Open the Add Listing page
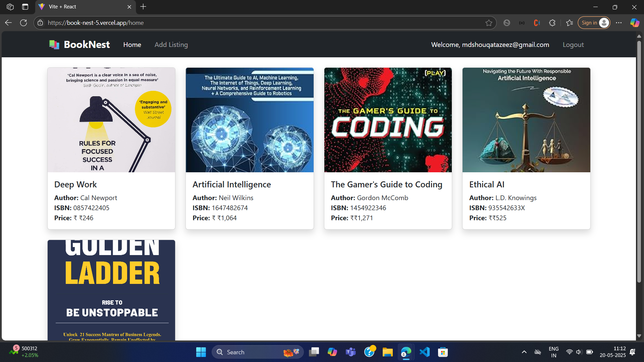644x362 pixels. tap(171, 45)
